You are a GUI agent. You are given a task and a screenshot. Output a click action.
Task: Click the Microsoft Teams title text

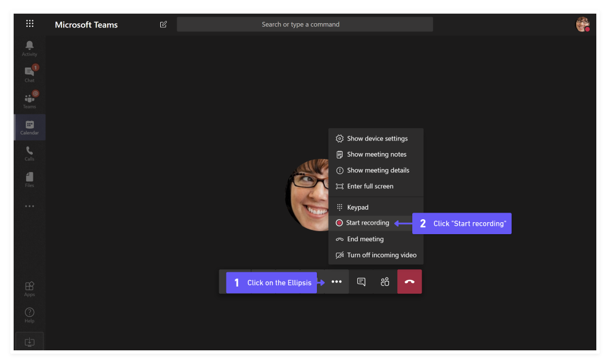point(86,24)
